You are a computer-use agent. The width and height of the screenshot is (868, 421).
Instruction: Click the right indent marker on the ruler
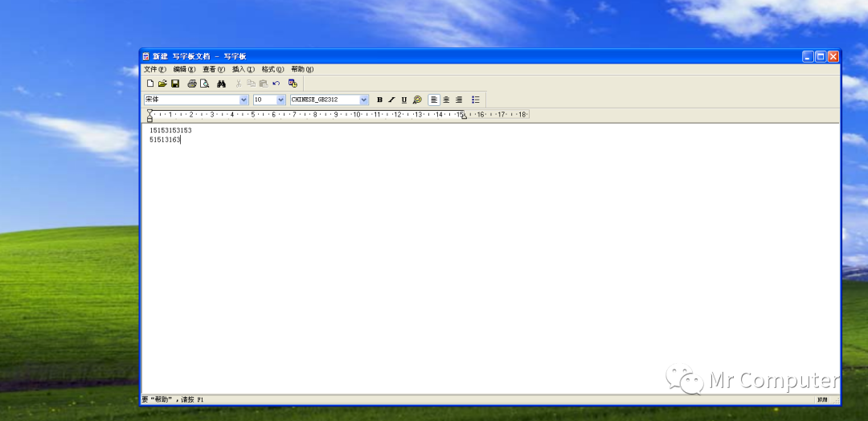[464, 116]
